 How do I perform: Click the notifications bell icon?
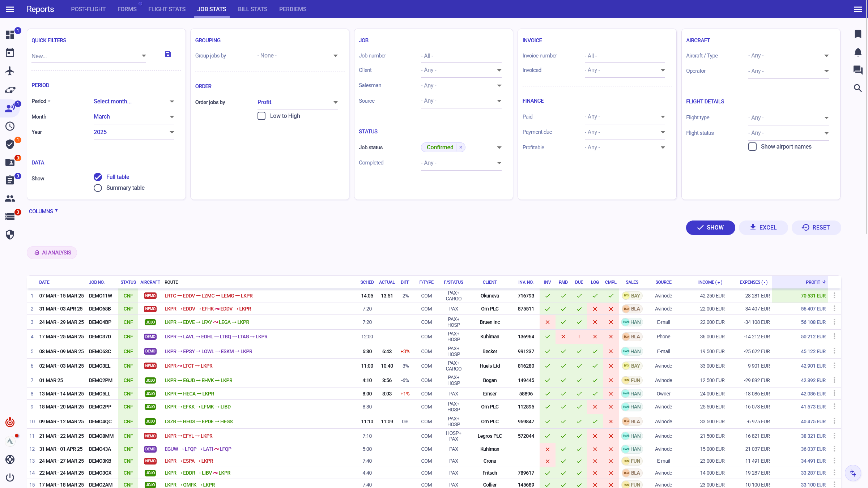858,52
